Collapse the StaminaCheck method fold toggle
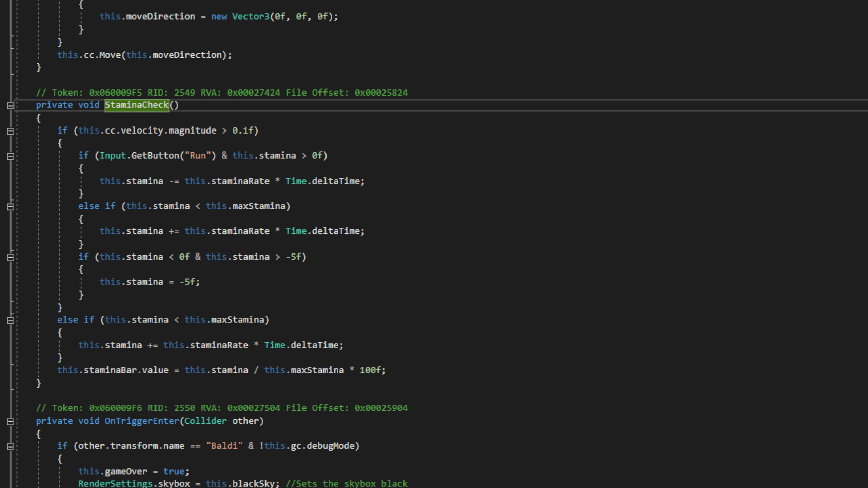The image size is (868, 488). [x=10, y=106]
